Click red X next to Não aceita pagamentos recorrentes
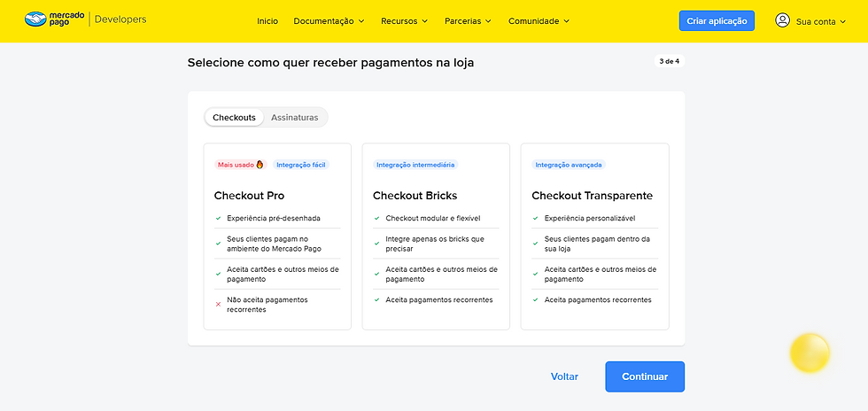 [x=218, y=304]
